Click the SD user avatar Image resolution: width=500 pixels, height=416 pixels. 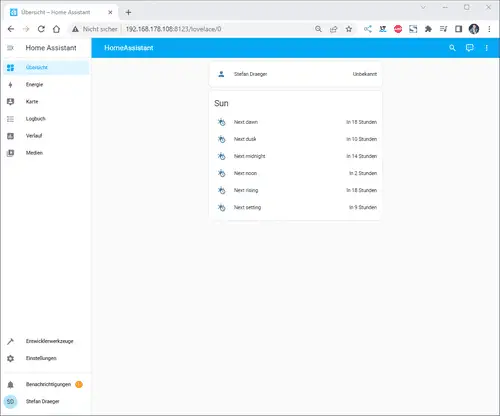(10, 402)
